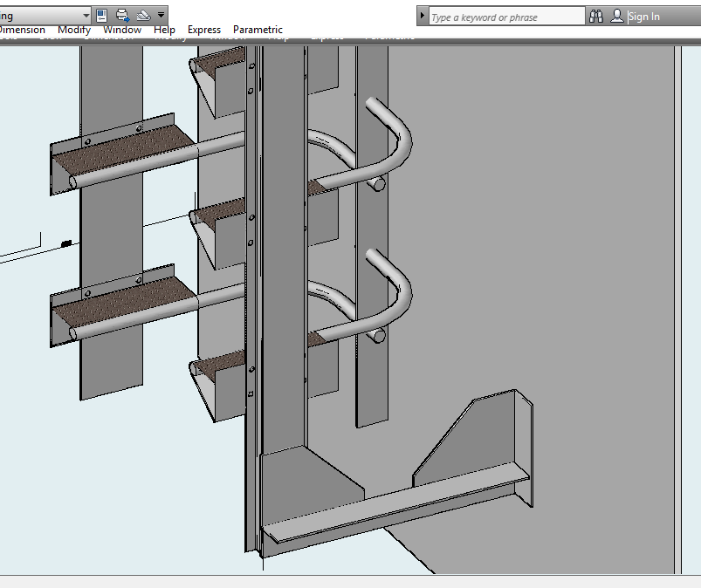Open the workspace selector dropdown

tap(86, 16)
